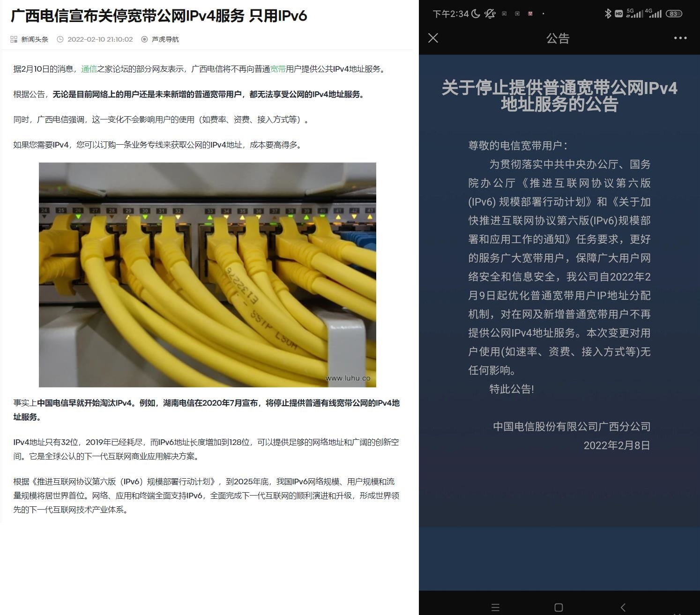700x615 pixels.
Task: Click the moon do-not-disturb icon
Action: pos(476,14)
